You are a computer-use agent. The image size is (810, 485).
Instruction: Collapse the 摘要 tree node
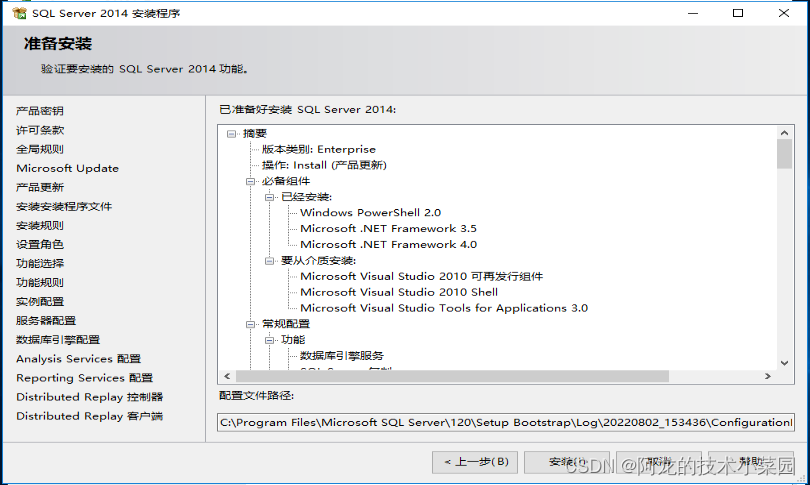[x=231, y=134]
